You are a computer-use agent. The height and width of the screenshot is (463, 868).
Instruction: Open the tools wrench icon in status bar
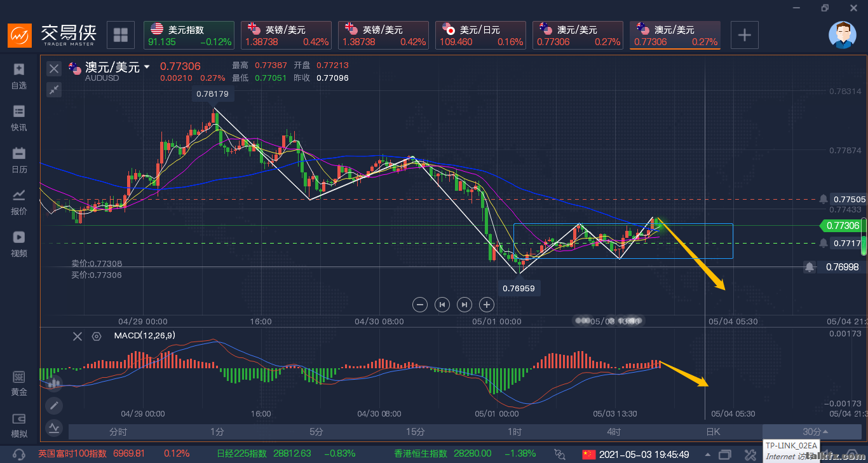click(x=750, y=455)
